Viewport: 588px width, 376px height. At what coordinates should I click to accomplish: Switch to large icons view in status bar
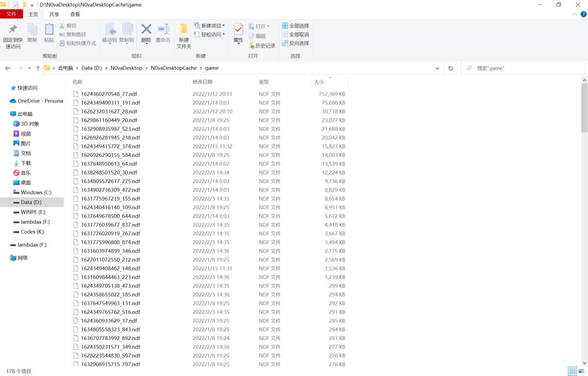click(581, 371)
